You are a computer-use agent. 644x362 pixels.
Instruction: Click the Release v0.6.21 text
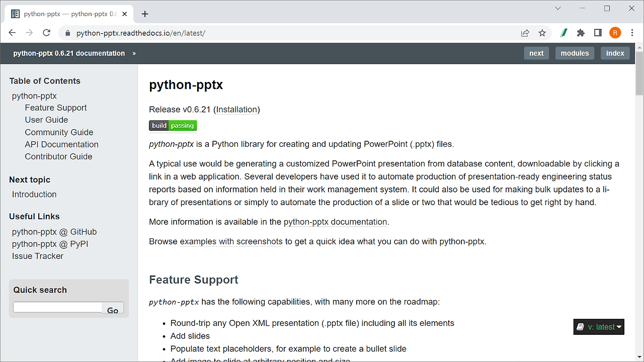(180, 110)
